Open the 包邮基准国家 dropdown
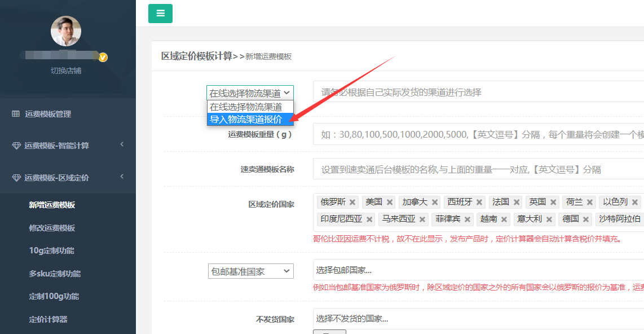644x334 pixels. pyautogui.click(x=250, y=271)
